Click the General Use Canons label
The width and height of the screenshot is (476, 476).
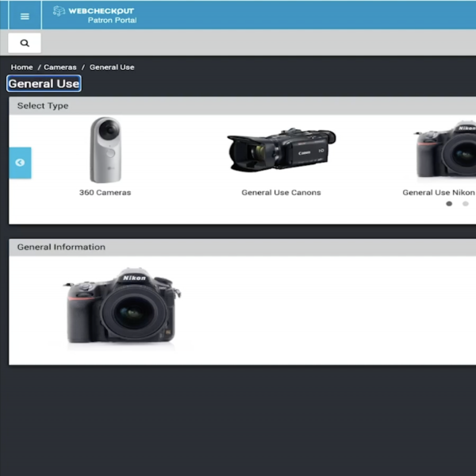coord(281,193)
